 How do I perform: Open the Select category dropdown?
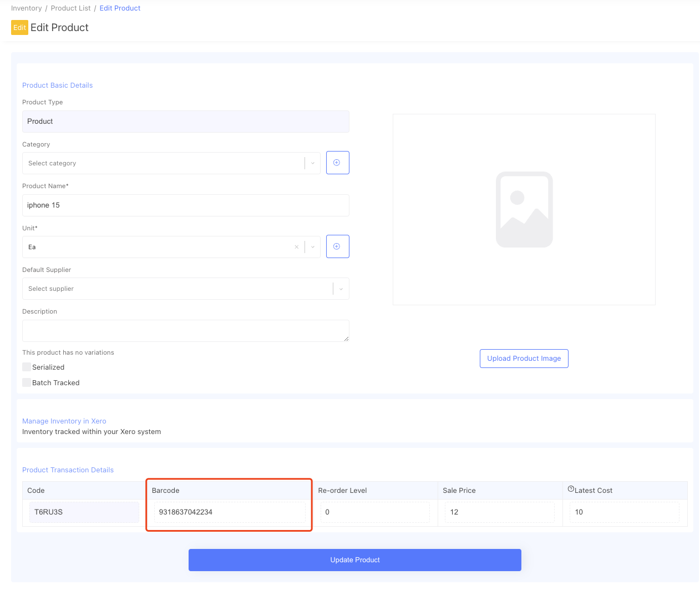[164, 163]
